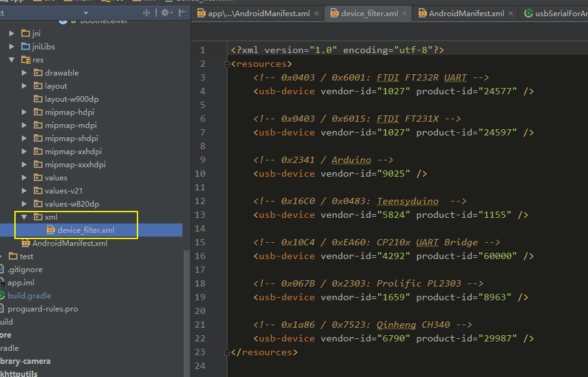Click the collapse all icon in Project panel
Viewport: 588px width, 377px height.
coord(147,13)
